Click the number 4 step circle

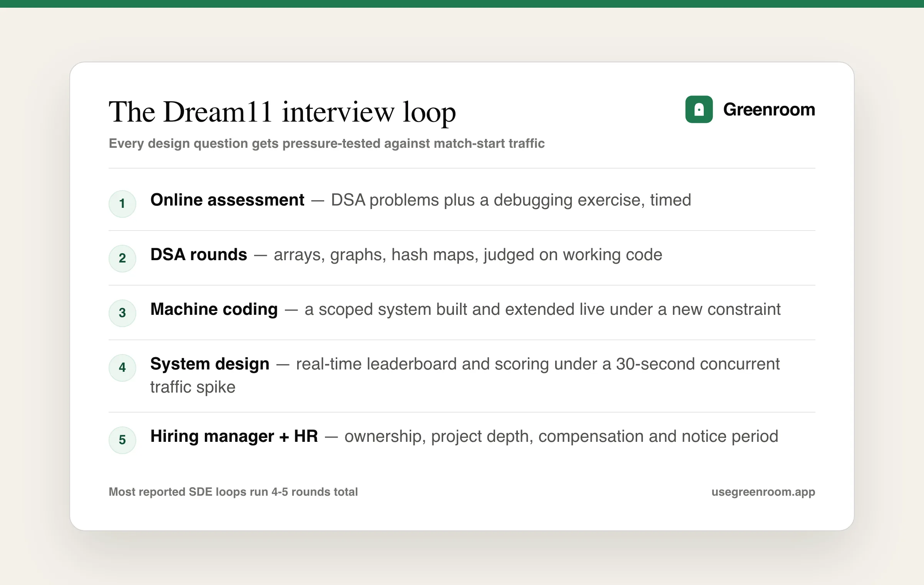[x=122, y=368]
